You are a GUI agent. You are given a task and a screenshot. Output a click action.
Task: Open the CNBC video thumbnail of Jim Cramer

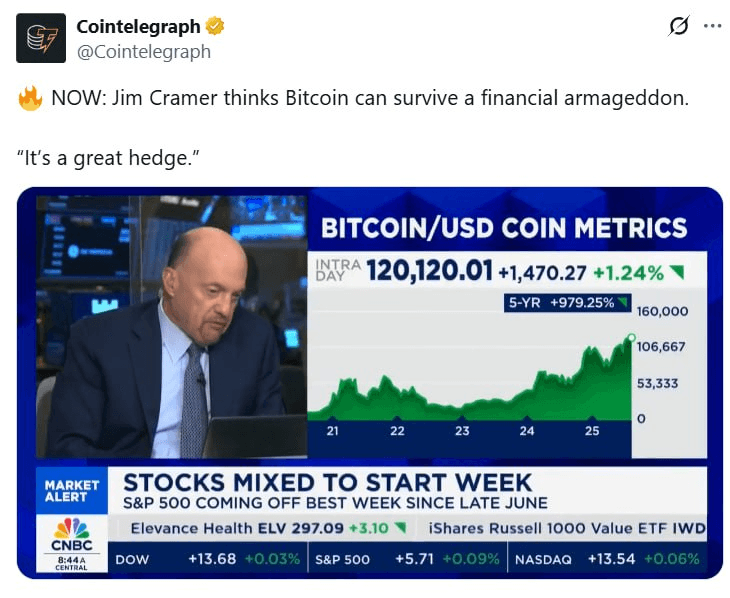click(370, 383)
